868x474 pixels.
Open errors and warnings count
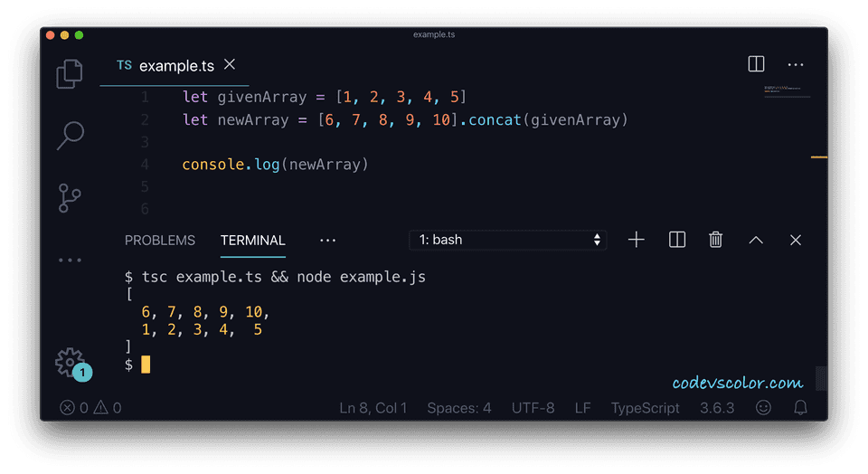[x=90, y=408]
